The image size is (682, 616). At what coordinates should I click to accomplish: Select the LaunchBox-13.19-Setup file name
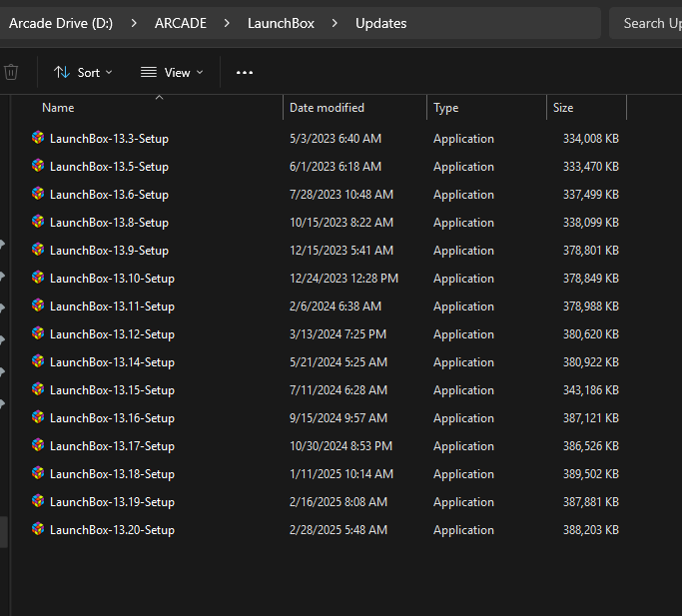(x=112, y=501)
